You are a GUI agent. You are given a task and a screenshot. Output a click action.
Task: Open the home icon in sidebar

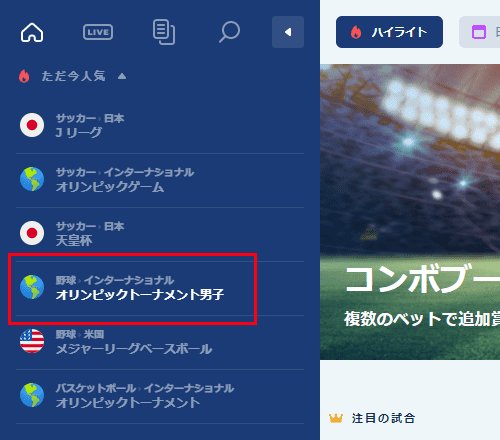tap(32, 32)
